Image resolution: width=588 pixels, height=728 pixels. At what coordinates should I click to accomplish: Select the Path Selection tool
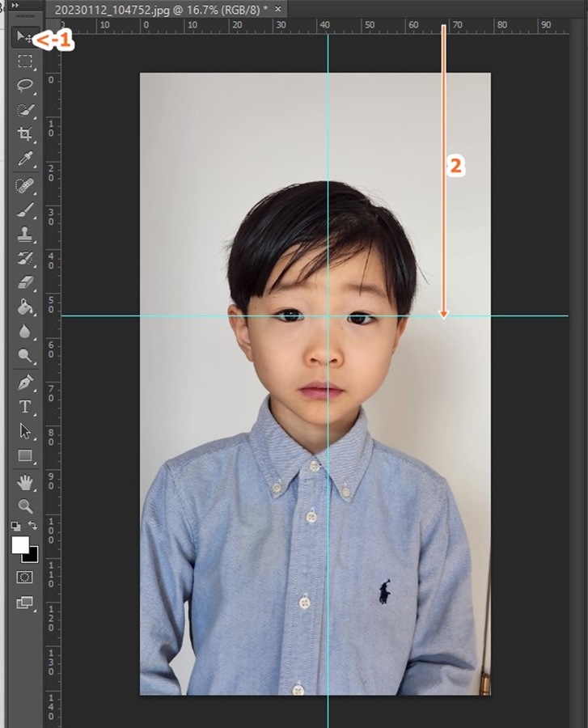(x=24, y=431)
